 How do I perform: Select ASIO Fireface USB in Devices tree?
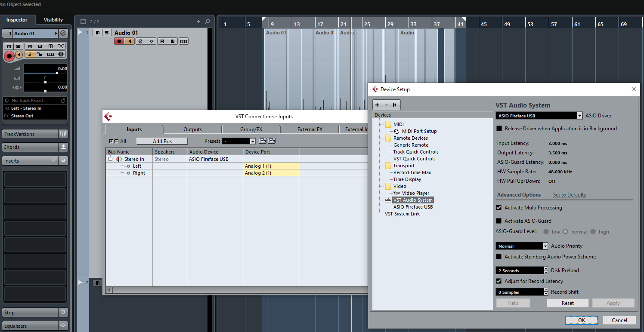coord(413,207)
